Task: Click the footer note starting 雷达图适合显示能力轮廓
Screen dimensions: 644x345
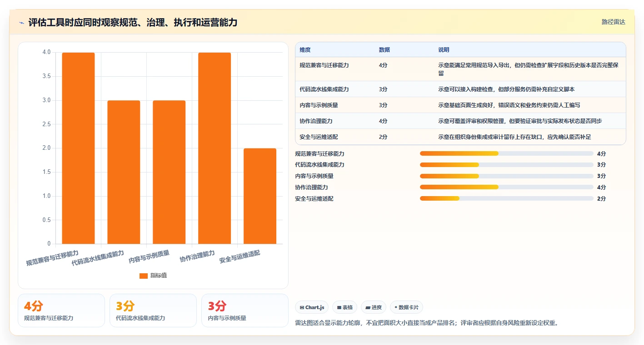Action: point(426,323)
